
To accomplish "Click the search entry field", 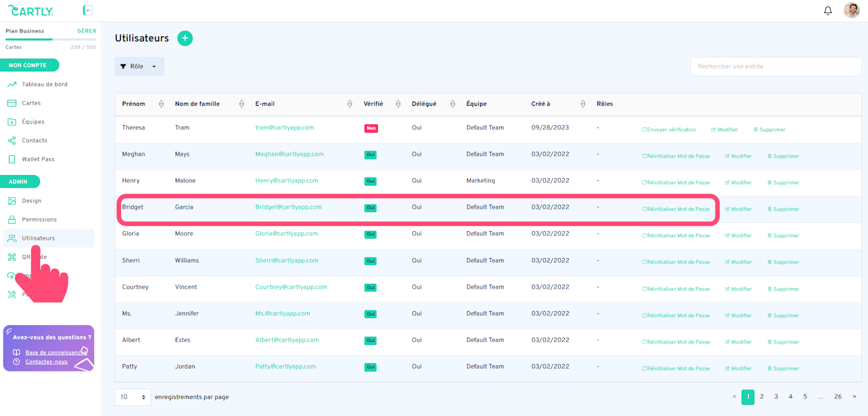I will coord(775,66).
